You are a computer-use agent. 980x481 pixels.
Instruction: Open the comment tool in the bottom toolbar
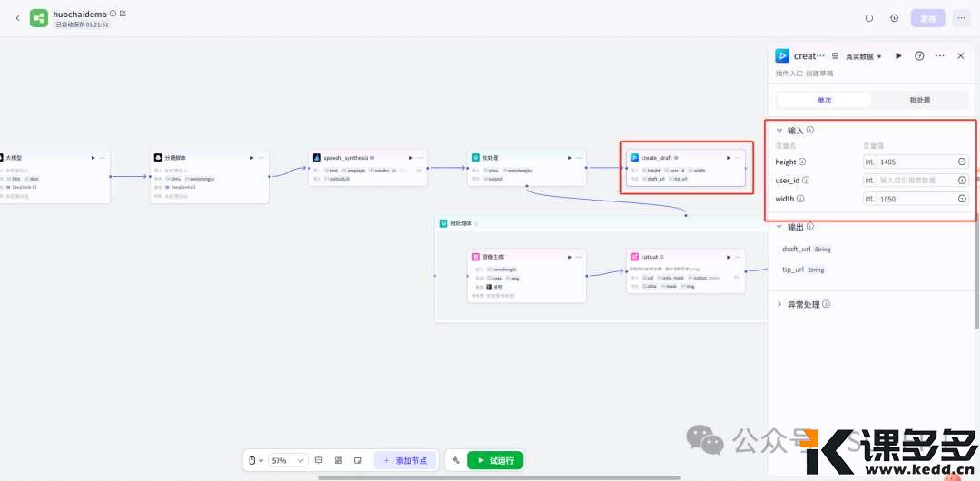tap(318, 461)
